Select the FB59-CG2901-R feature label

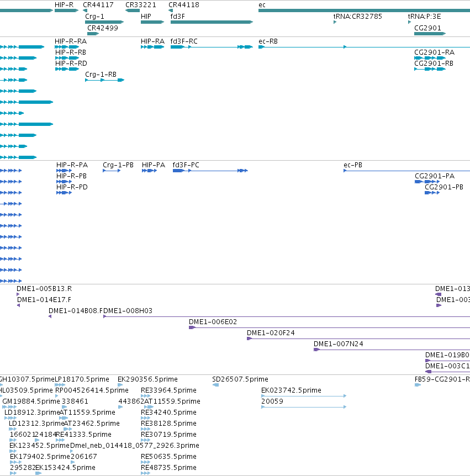coord(442,379)
